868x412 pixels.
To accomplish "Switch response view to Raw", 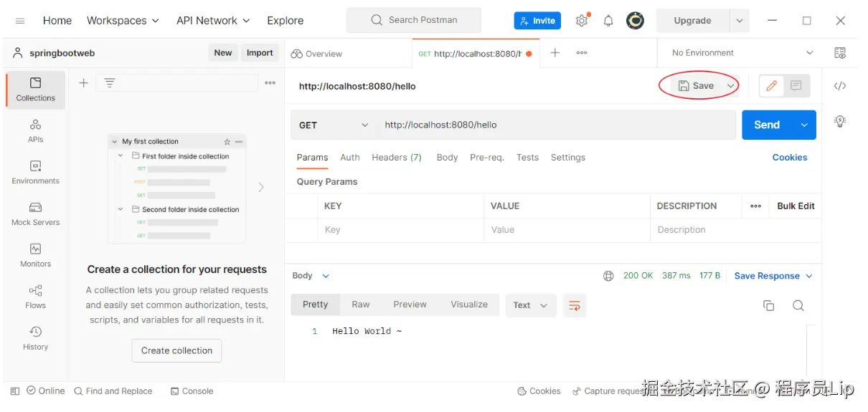I will point(361,305).
